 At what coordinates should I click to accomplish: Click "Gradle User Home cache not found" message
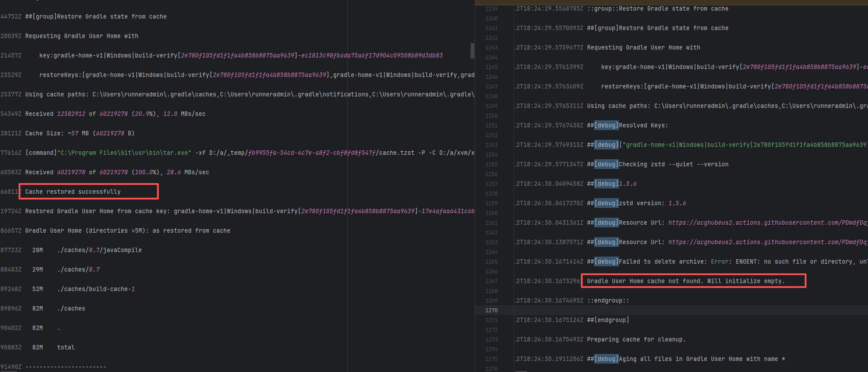click(x=685, y=281)
